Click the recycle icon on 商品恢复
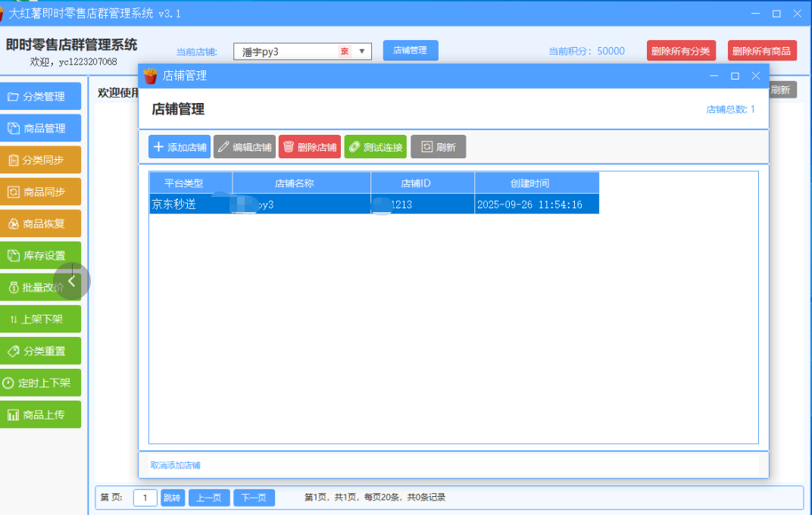Viewport: 812px width, 515px height. (14, 224)
